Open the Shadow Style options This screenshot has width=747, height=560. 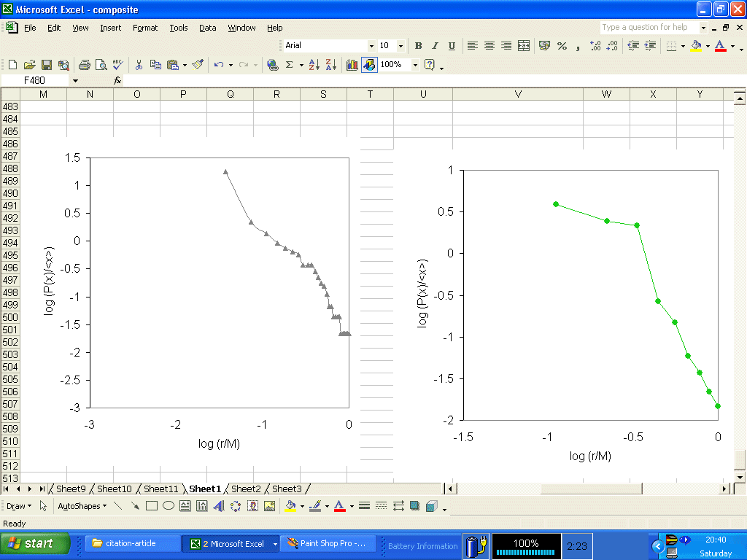[x=414, y=506]
